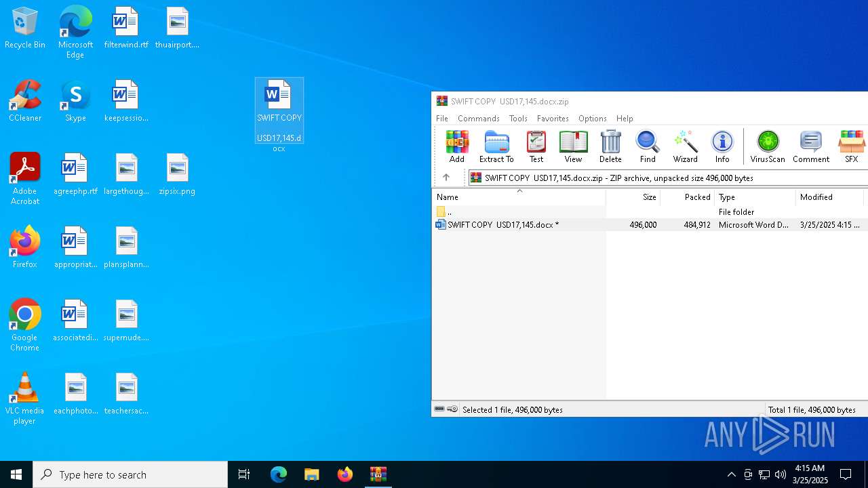Open the Tools menu
This screenshot has width=868, height=488.
518,118
